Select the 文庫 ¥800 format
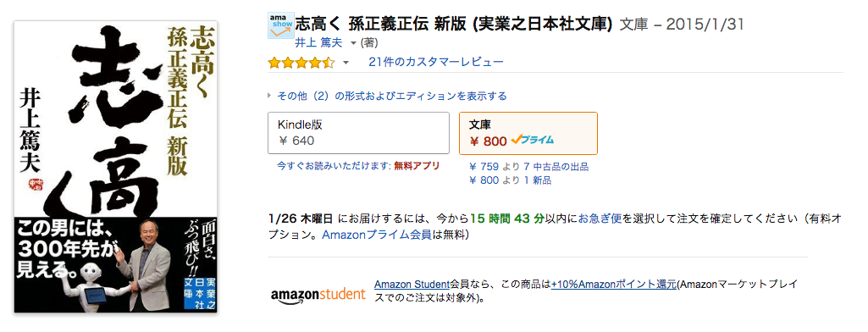Image resolution: width=868 pixels, height=332 pixels. (x=528, y=133)
